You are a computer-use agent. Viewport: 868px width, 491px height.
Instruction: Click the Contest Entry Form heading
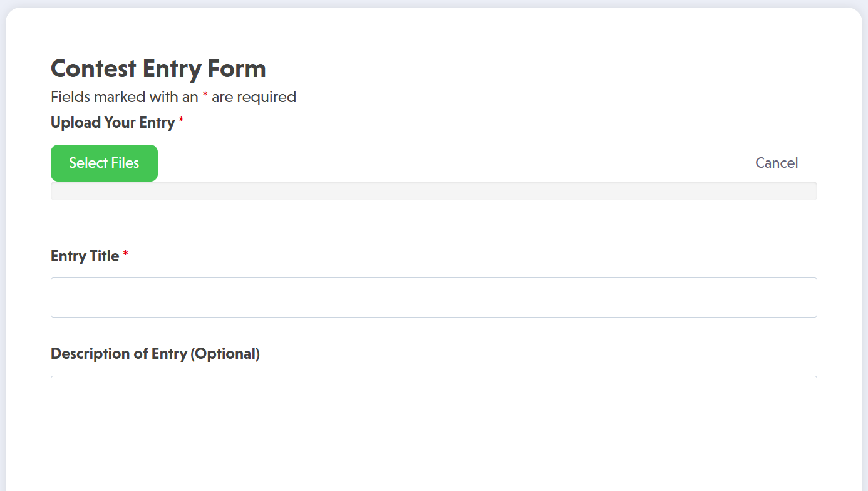coord(158,68)
